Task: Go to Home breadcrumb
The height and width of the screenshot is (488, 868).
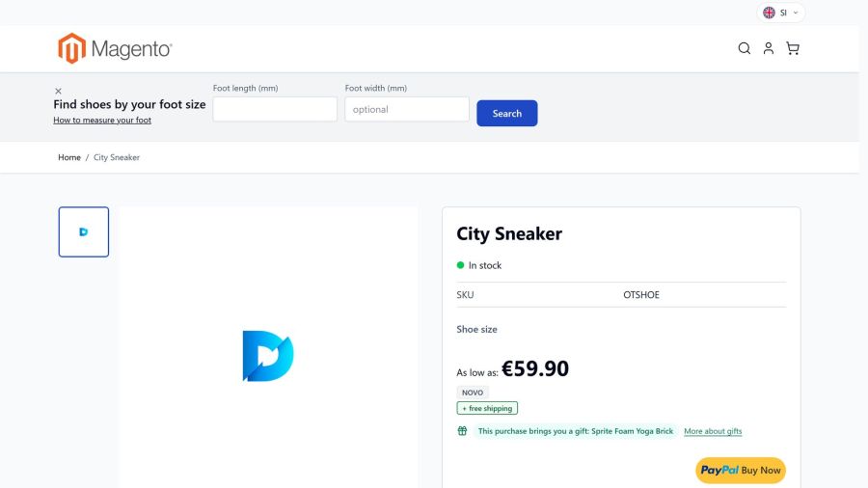Action: (x=69, y=157)
